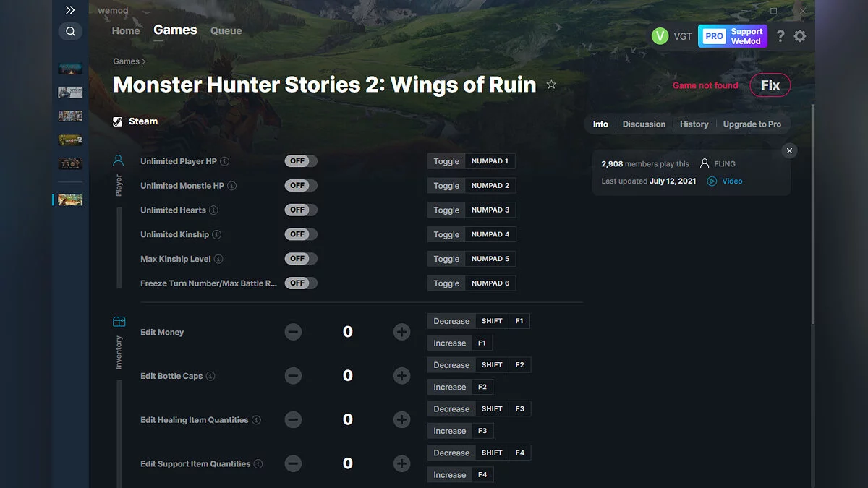Click the plus stepper for Edit Bottle Caps
This screenshot has height=488, width=868.
click(401, 375)
